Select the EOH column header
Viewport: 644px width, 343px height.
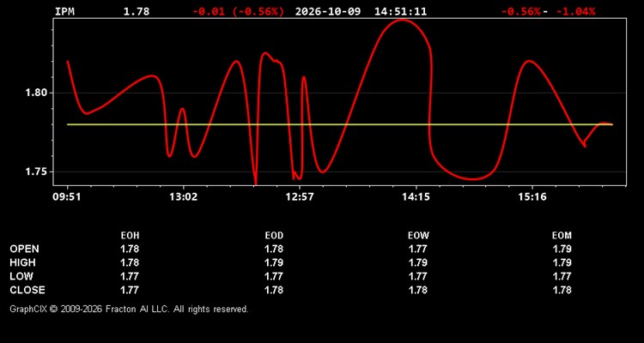tap(130, 236)
